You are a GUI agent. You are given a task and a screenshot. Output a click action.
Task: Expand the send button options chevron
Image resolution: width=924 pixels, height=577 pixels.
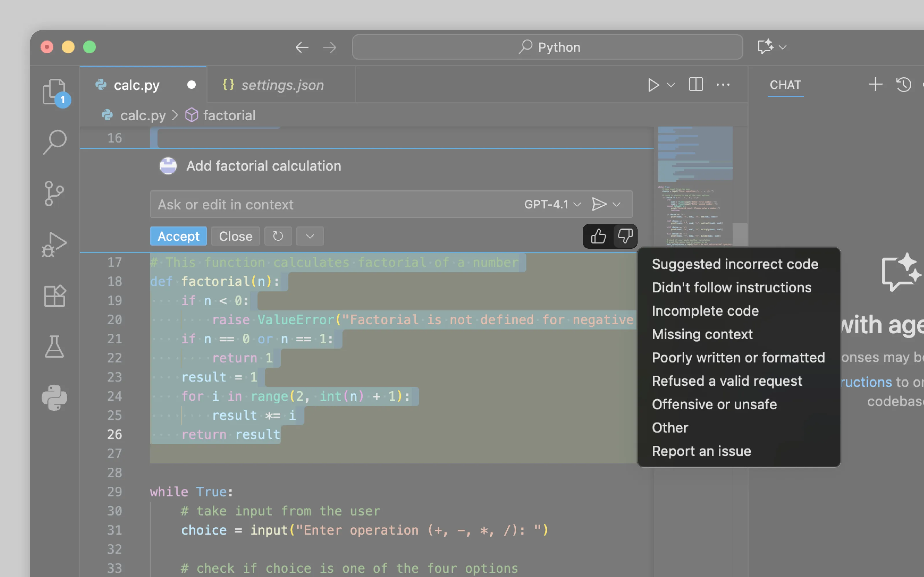[617, 205]
